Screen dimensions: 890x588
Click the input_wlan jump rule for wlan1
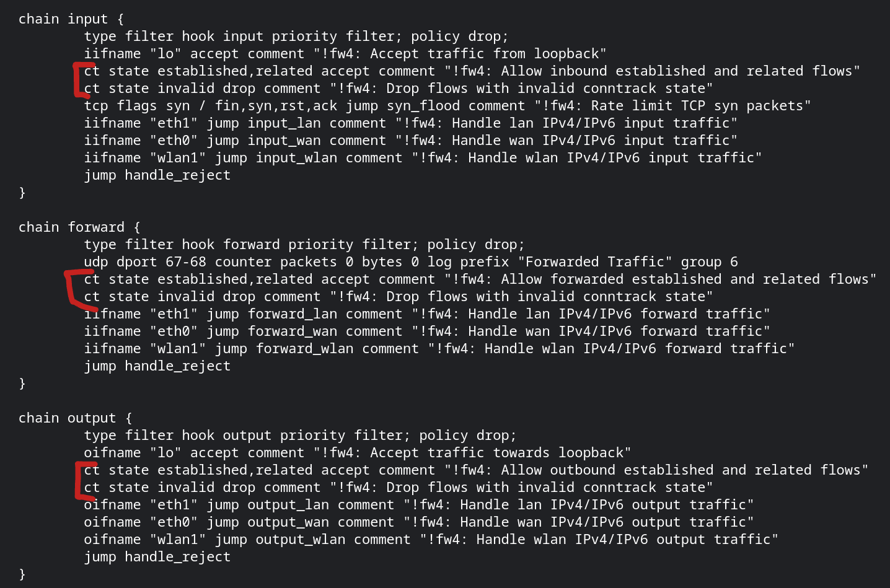(423, 158)
